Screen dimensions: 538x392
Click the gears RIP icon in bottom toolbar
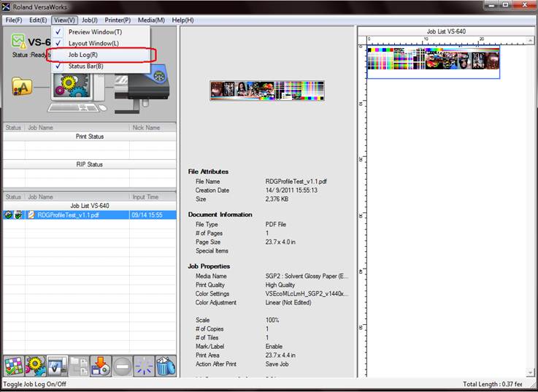pos(35,366)
